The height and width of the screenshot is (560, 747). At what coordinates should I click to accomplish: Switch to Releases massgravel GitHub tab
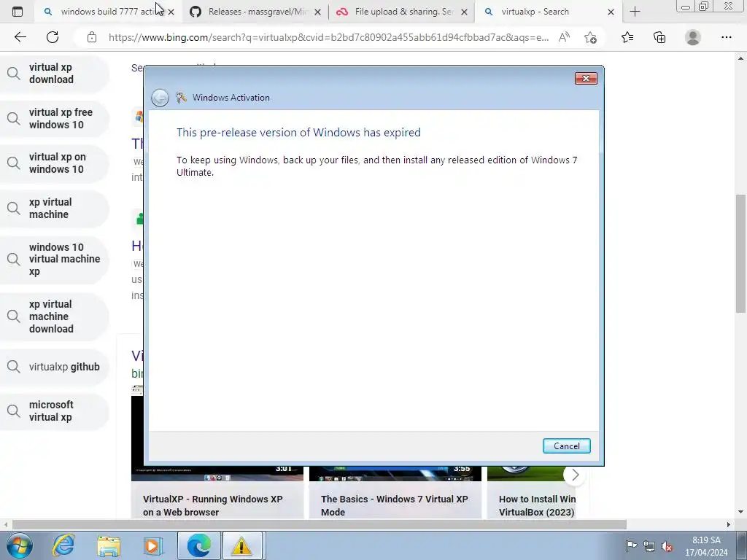click(x=255, y=12)
